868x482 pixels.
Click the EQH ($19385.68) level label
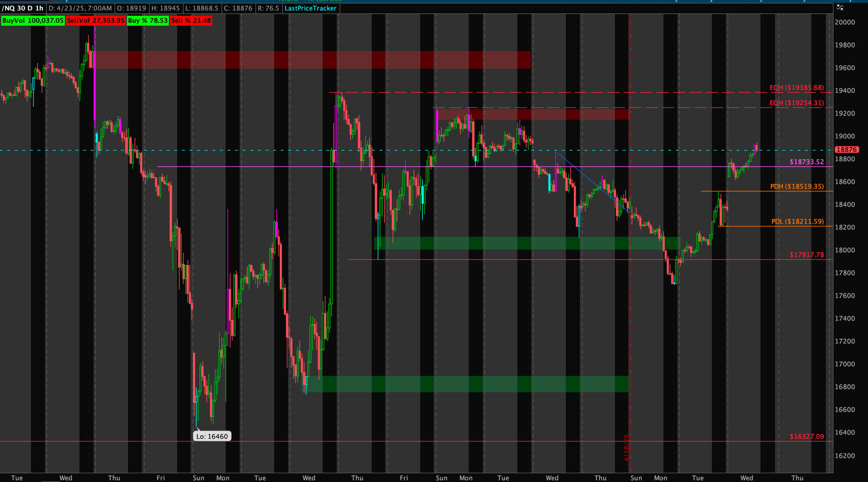796,88
